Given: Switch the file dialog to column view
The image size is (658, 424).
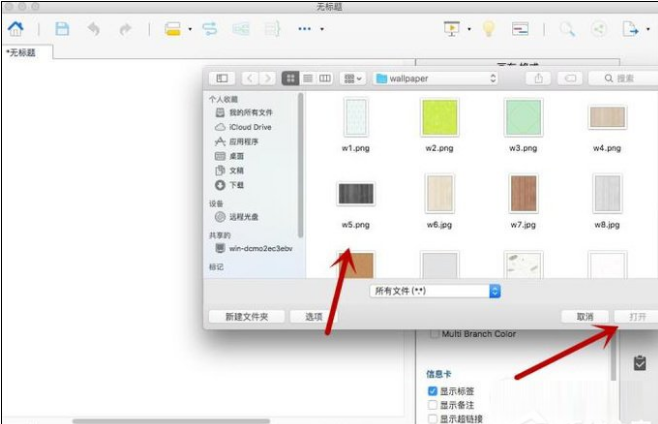Looking at the screenshot, I should coord(325,78).
